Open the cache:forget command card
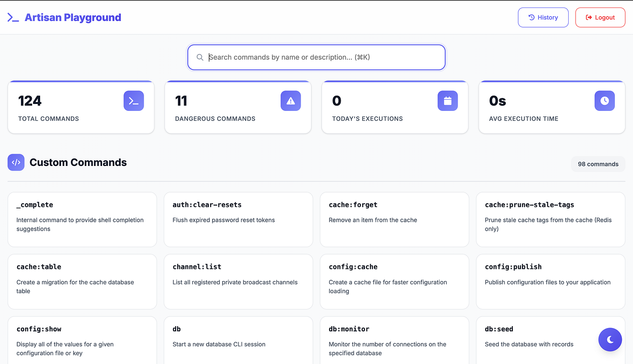This screenshot has height=364, width=633. [394, 219]
